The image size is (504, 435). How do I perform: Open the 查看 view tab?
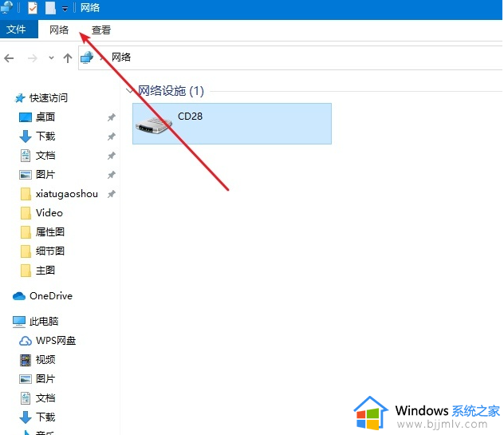[x=101, y=30]
